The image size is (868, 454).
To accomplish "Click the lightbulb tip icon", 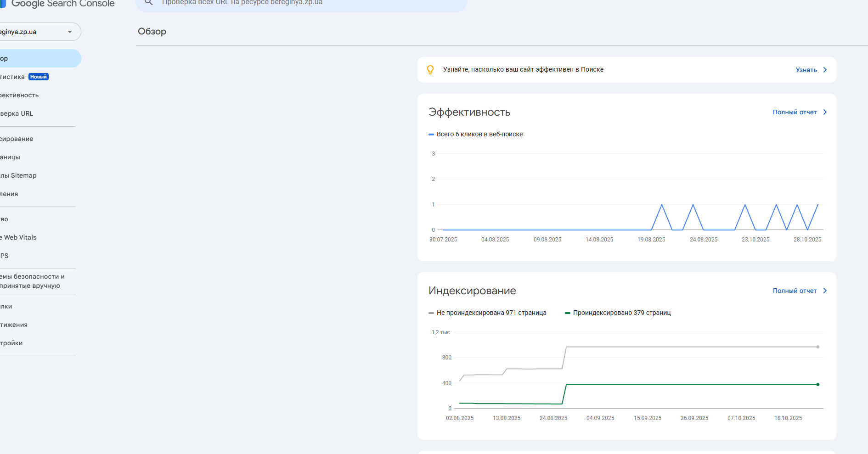I will pos(430,70).
